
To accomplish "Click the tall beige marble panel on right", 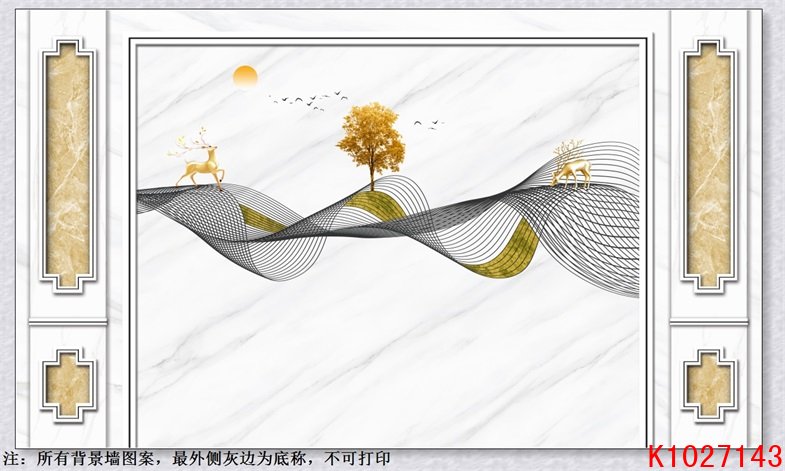I will 708,166.
